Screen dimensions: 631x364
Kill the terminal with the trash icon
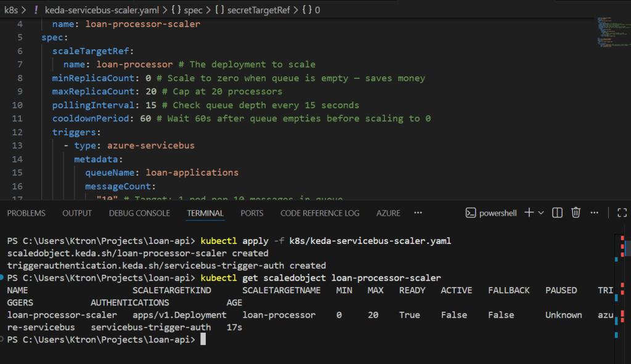(576, 212)
